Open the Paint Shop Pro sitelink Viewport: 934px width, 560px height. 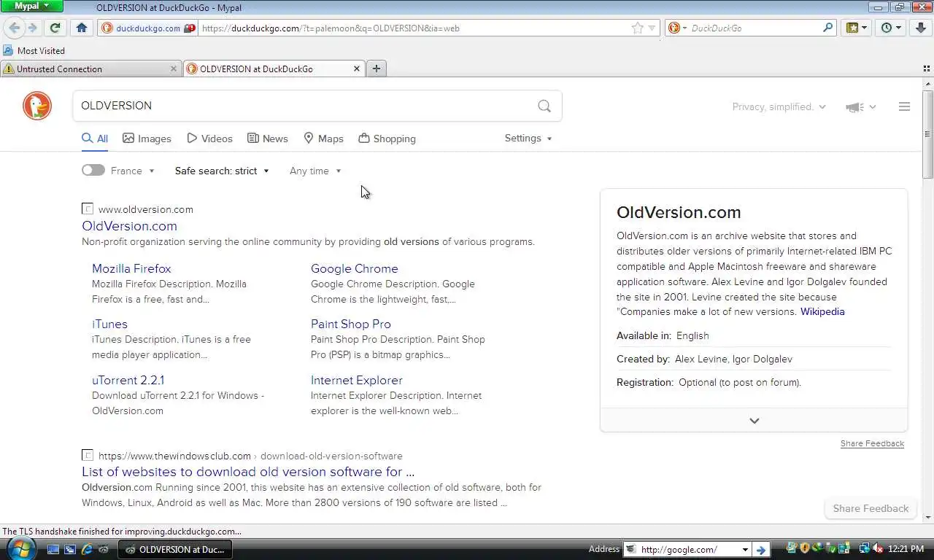(351, 324)
